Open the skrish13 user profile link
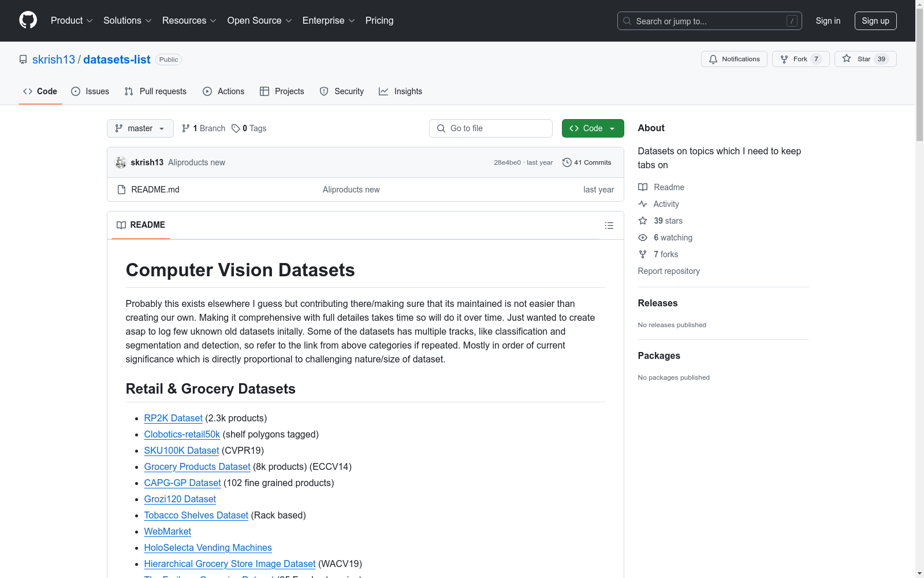 tap(54, 60)
